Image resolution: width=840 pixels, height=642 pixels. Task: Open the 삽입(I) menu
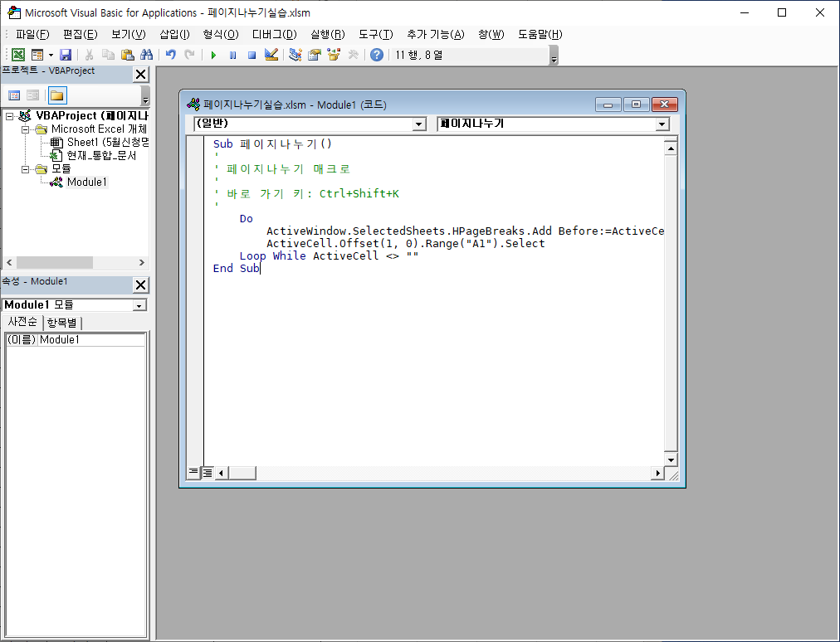(174, 34)
